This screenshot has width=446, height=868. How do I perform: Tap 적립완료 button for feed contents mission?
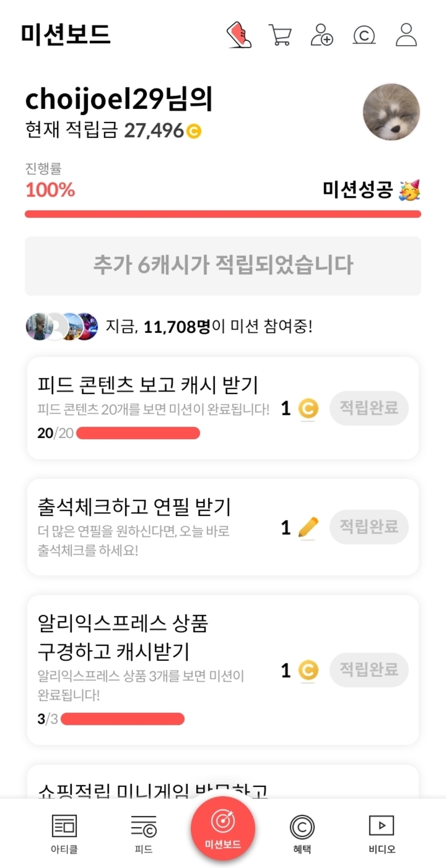point(369,409)
